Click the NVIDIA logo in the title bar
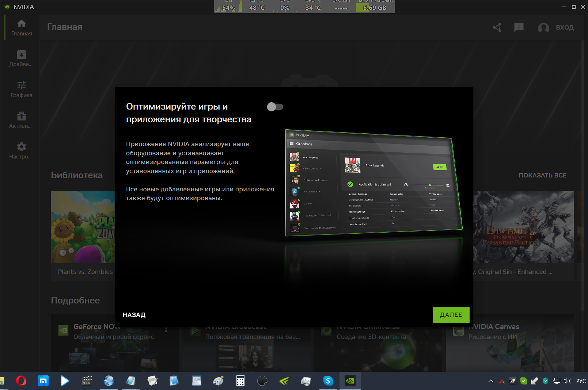 pyautogui.click(x=7, y=7)
